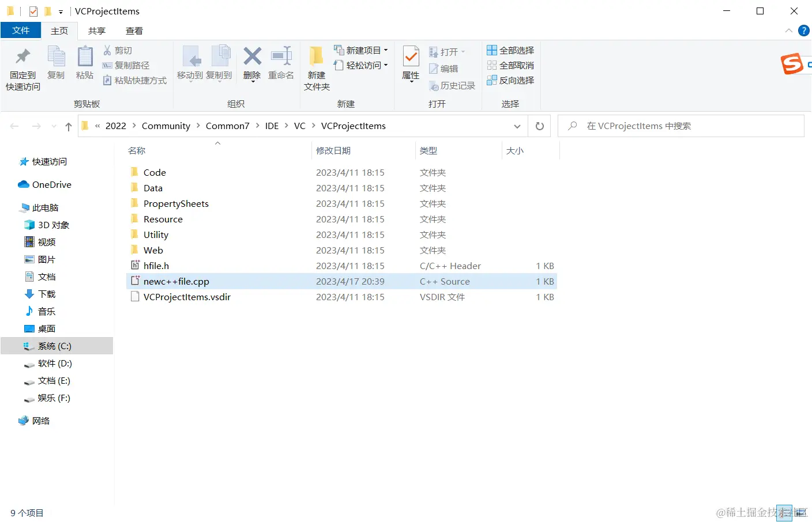Click IDE in the breadcrumb path

click(272, 126)
